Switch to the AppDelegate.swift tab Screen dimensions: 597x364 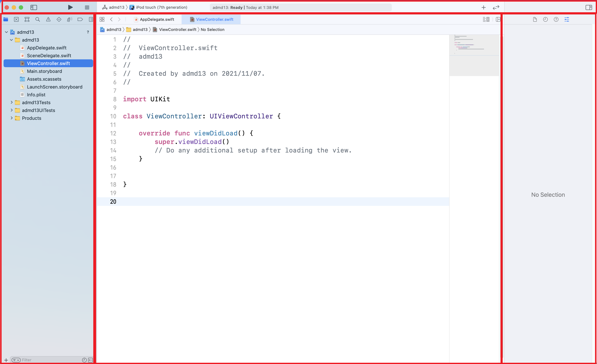click(157, 19)
